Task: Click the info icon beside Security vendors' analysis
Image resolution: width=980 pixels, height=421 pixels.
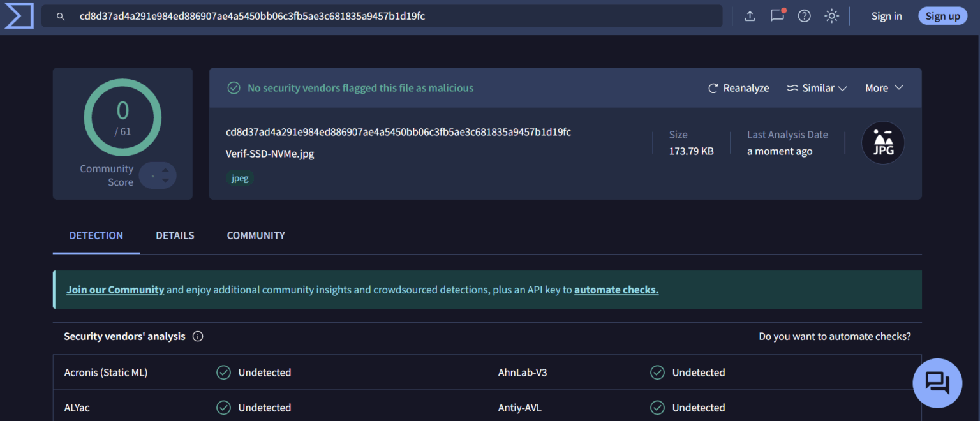Action: [x=198, y=336]
